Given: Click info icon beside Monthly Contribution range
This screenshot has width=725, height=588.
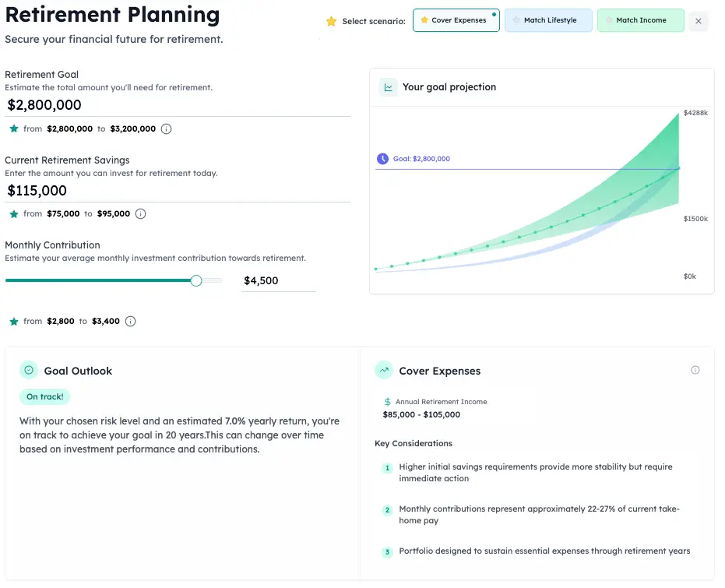Looking at the screenshot, I should click(x=130, y=322).
